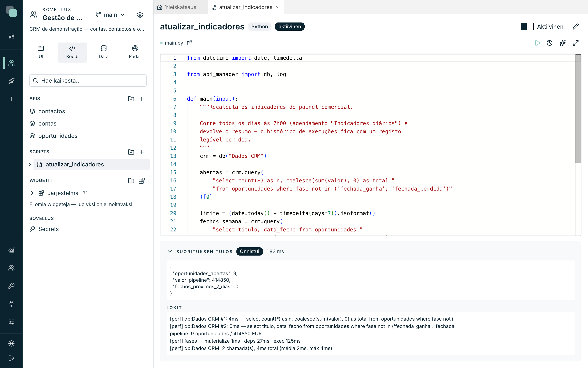Image resolution: width=588 pixels, height=368 pixels.
Task: Switch to Koodi tab
Action: 72,52
